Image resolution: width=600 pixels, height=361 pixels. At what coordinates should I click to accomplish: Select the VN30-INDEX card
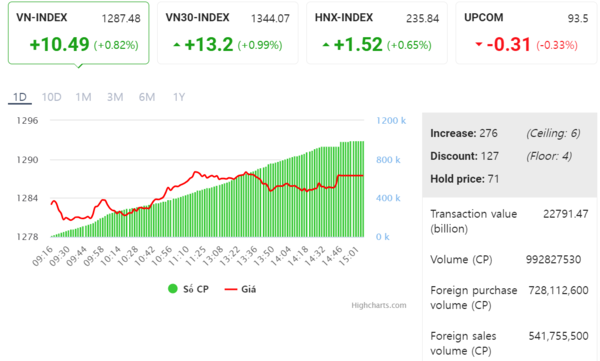228,33
